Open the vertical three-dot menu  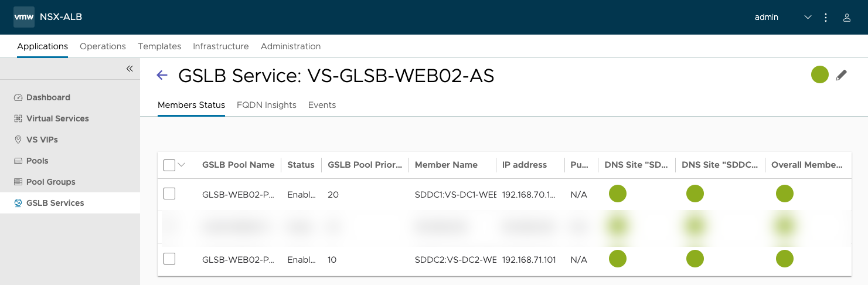pyautogui.click(x=826, y=18)
